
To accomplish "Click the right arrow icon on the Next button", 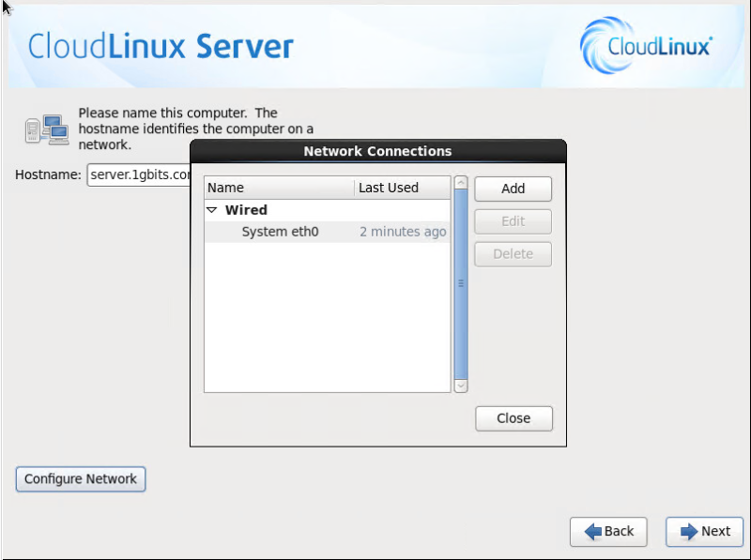I will [689, 531].
